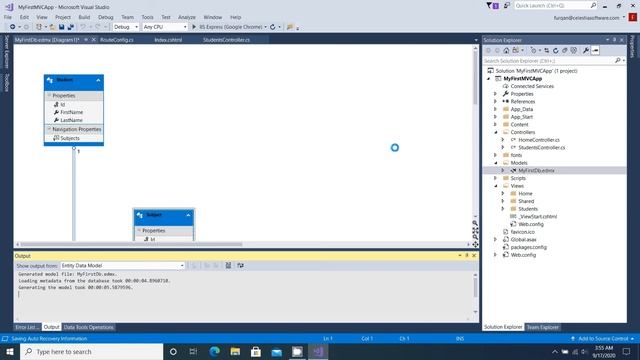Image resolution: width=640 pixels, height=360 pixels.
Task: Toggle word wrap icon in Output toolbar
Action: tap(240, 266)
